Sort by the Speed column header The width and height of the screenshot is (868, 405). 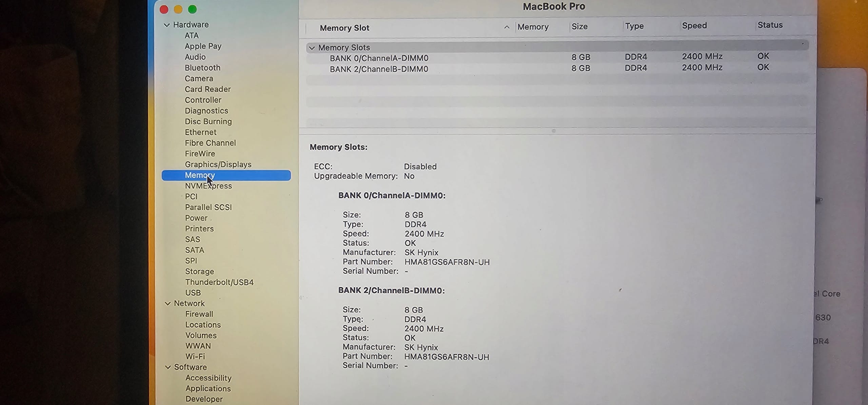694,26
